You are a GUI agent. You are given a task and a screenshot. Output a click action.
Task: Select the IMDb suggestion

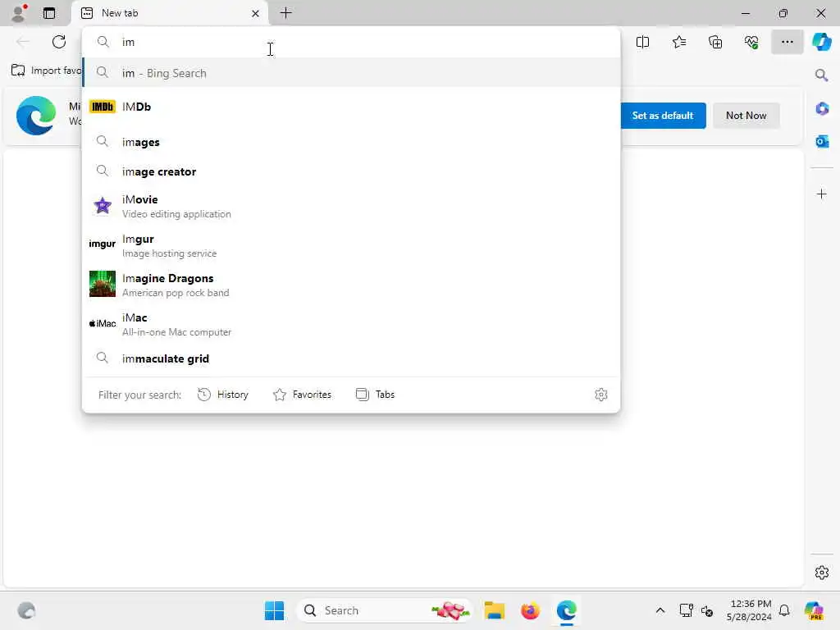click(x=351, y=107)
